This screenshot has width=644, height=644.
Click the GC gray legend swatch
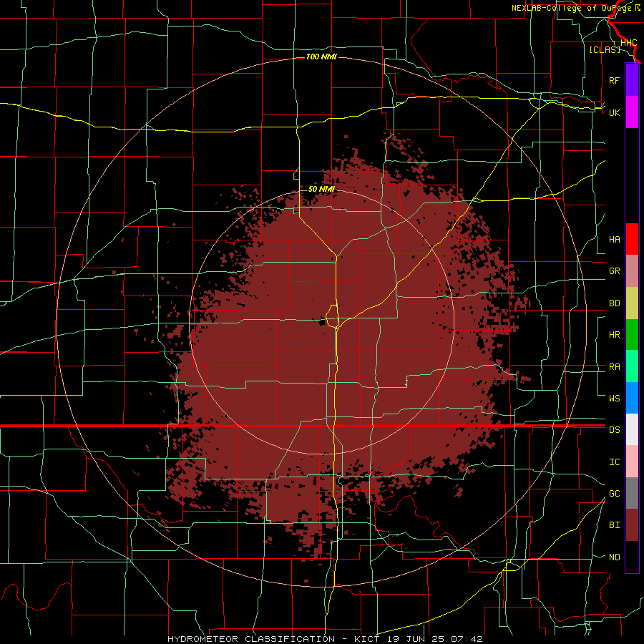(x=632, y=493)
